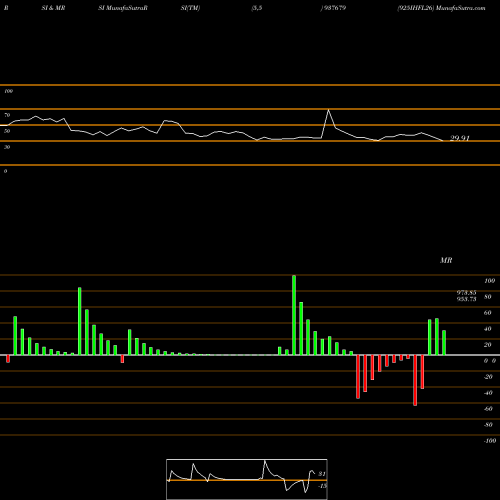
Task: Click the RSI axis label 0
Action: click(x=5, y=171)
